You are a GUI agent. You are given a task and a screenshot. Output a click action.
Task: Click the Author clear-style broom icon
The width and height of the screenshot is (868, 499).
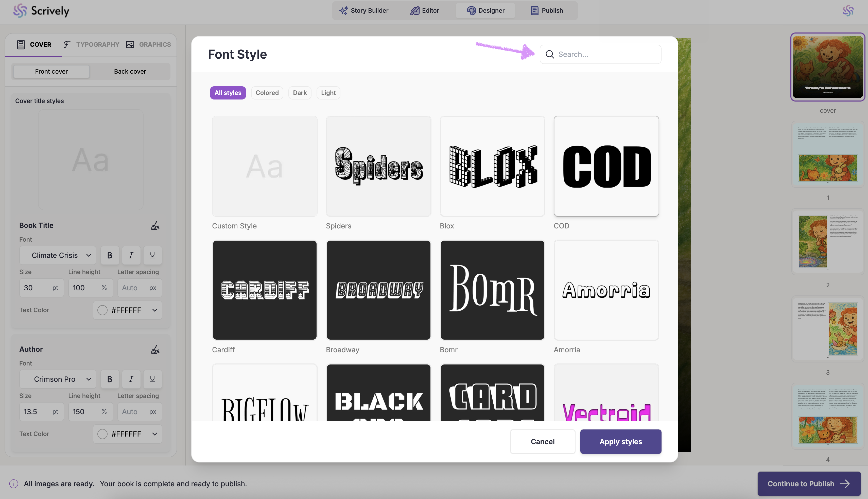(155, 349)
